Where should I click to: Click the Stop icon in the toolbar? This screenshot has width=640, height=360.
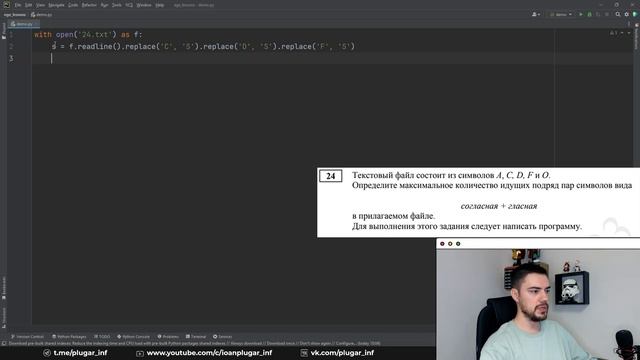click(x=607, y=14)
